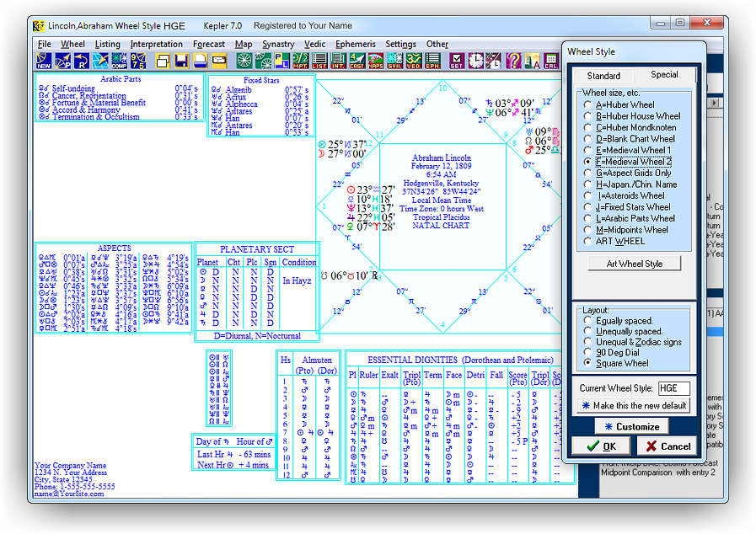Choose Unequal & Zodiac signs layout
This screenshot has height=534, width=756.
point(587,342)
